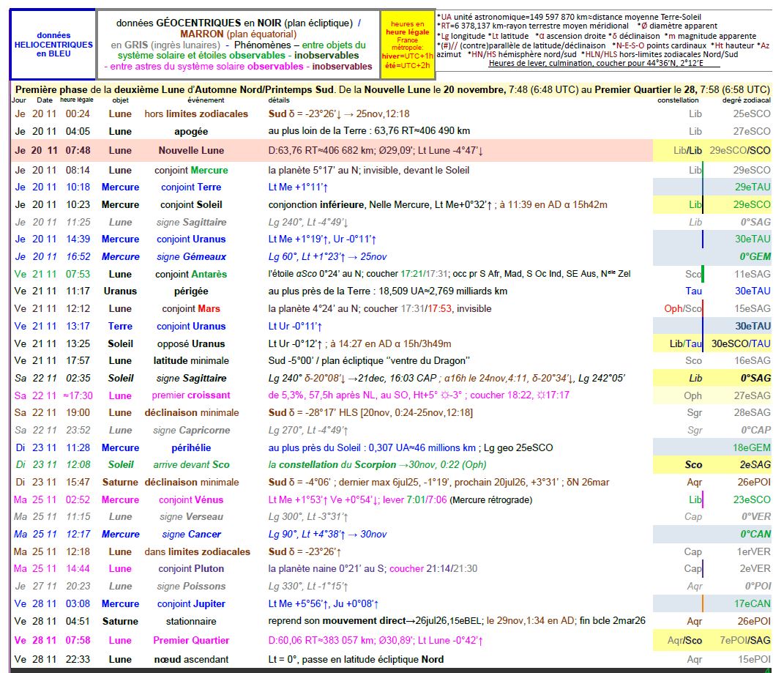Select the Lune conjoint Mars event
Screen dimensions: 784x673
191,309
